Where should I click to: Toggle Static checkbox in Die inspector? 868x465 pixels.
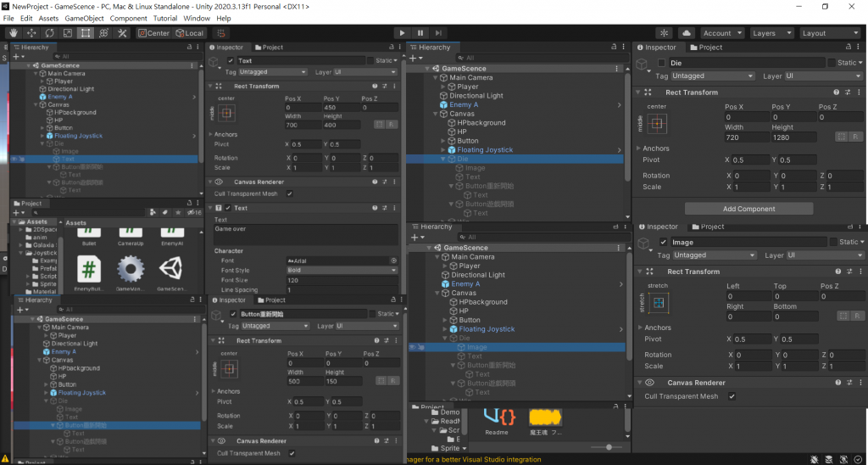click(832, 63)
